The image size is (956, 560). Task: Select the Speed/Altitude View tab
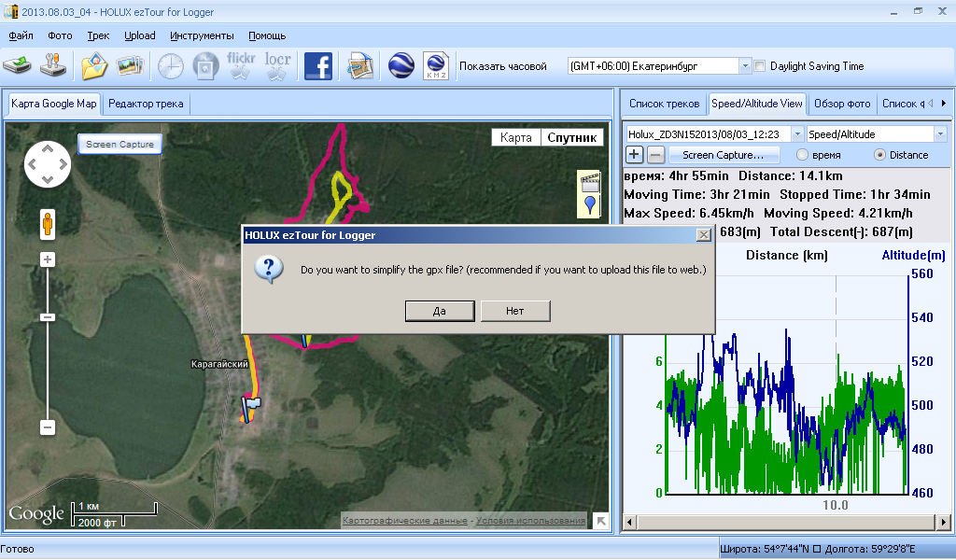pyautogui.click(x=756, y=103)
